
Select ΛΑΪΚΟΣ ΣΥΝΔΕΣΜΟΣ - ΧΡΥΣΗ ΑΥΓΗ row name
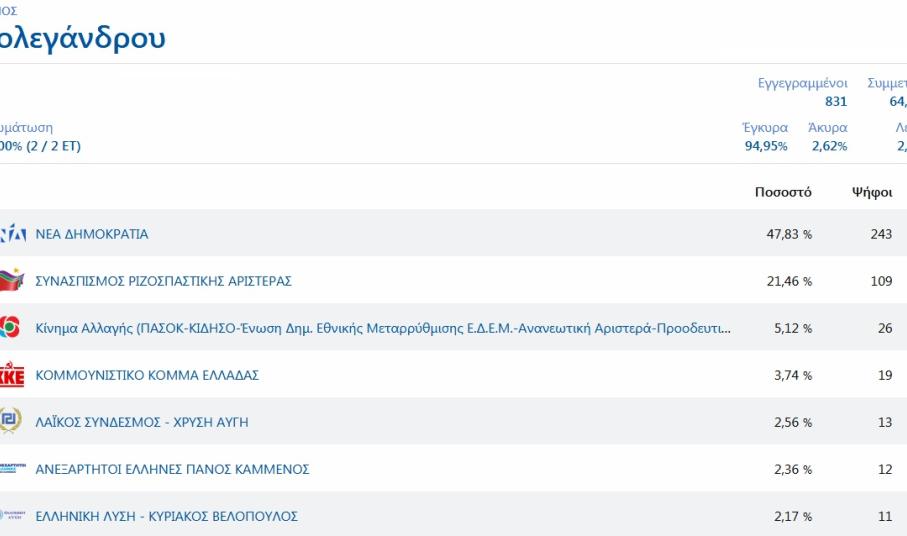[x=142, y=422]
